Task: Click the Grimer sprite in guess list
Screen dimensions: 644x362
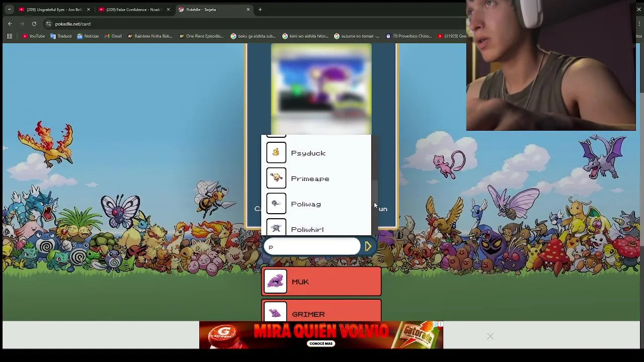Action: [275, 312]
